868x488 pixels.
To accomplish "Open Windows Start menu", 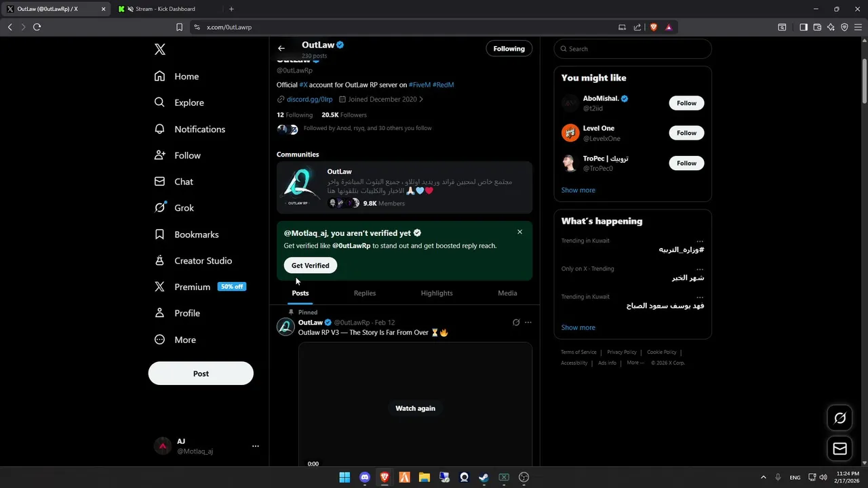I will pos(344,477).
